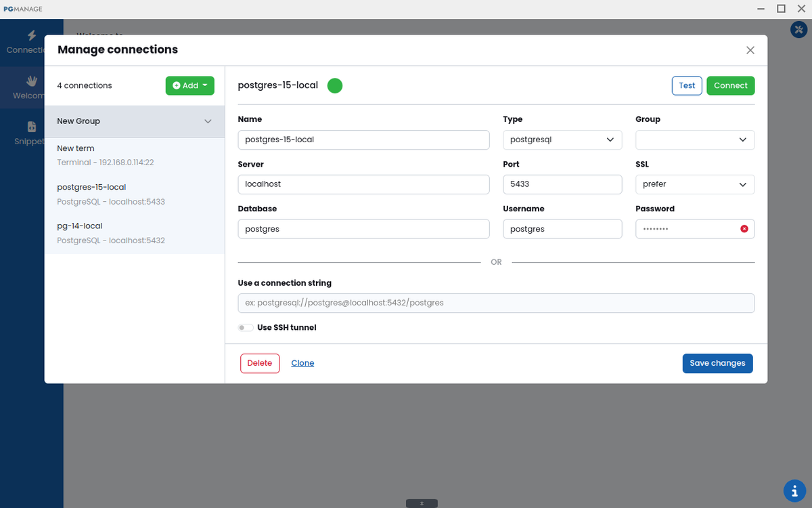
Task: Collapse the New Group section
Action: [208, 121]
